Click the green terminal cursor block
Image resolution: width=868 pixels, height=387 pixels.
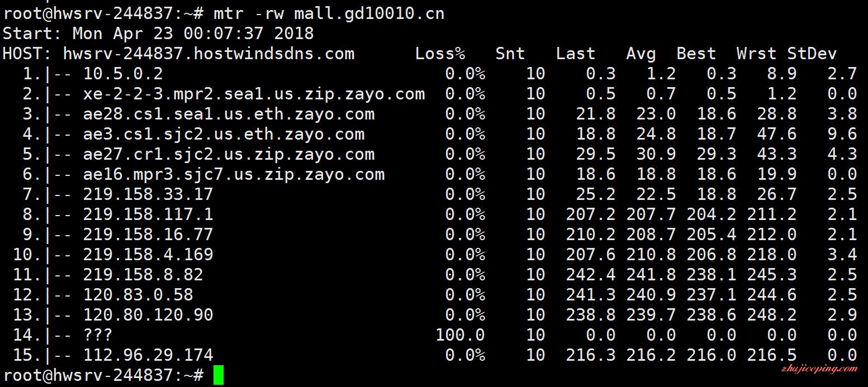tap(219, 375)
